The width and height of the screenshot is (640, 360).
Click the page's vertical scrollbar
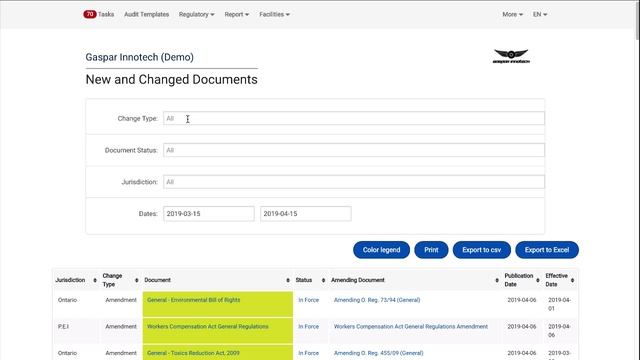point(637,20)
